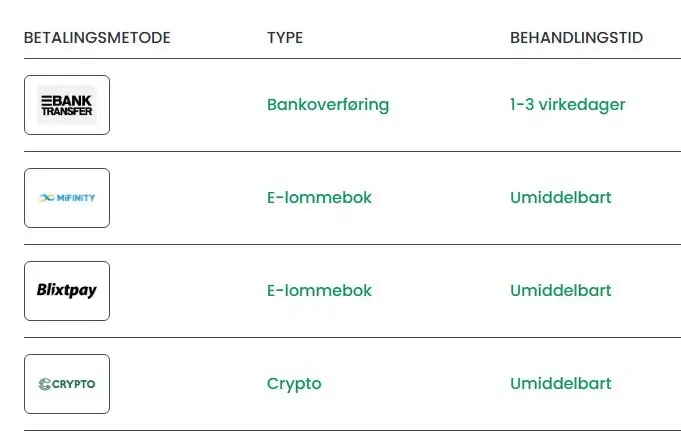681x442 pixels.
Task: Select the BEHANDLINGSTID column header
Action: point(576,38)
